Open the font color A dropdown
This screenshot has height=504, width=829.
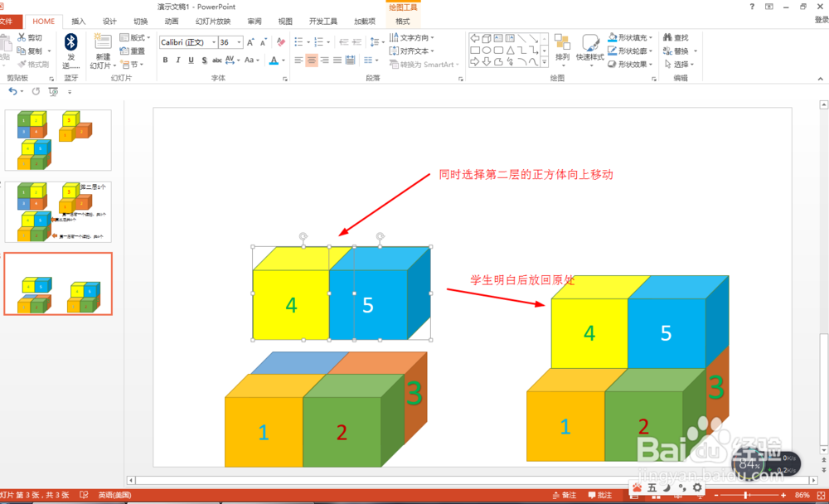pos(284,61)
